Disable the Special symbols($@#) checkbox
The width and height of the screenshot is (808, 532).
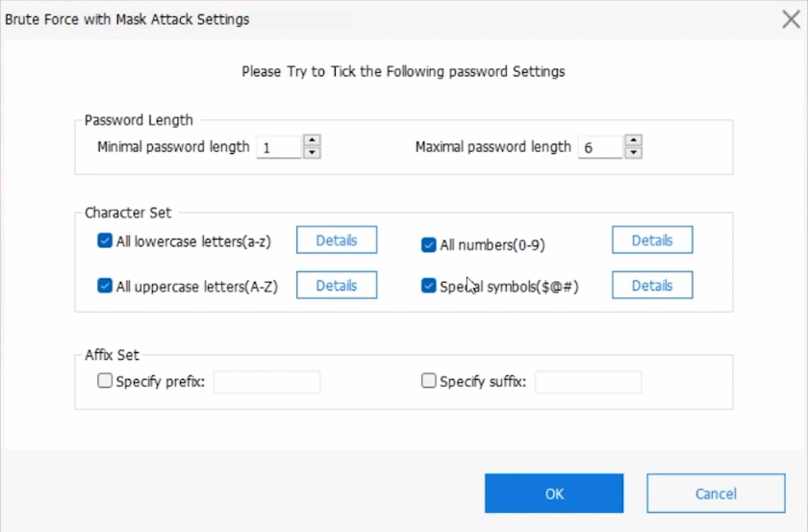coord(429,286)
